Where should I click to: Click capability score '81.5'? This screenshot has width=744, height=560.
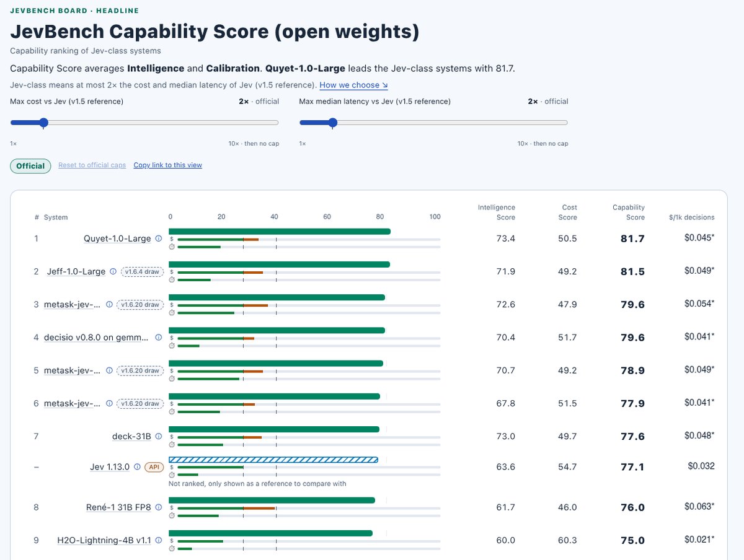click(x=632, y=271)
